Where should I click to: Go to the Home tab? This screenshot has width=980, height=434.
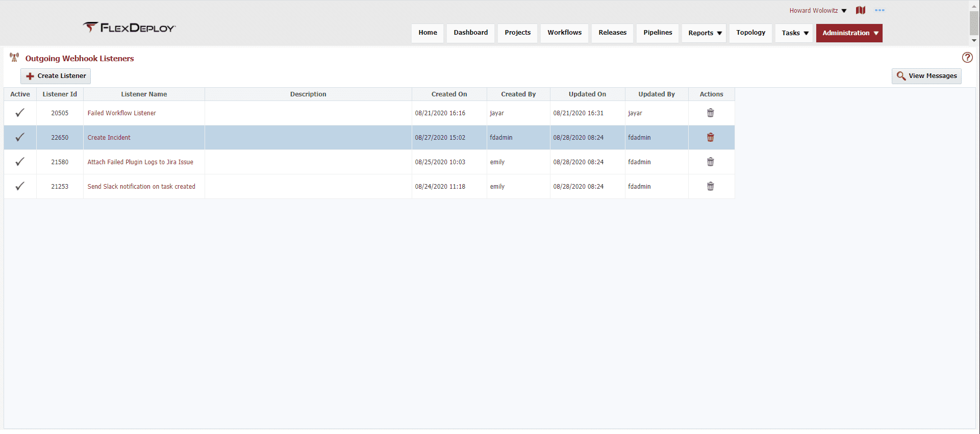428,33
